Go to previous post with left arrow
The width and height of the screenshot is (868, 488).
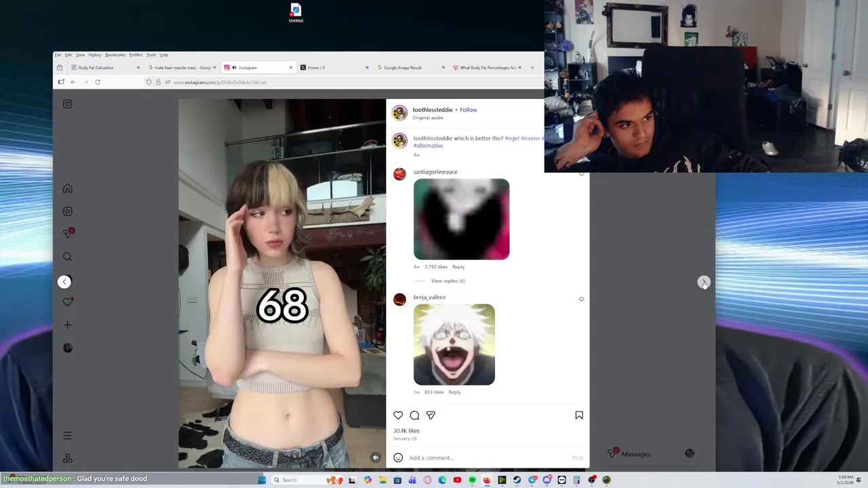click(x=64, y=282)
